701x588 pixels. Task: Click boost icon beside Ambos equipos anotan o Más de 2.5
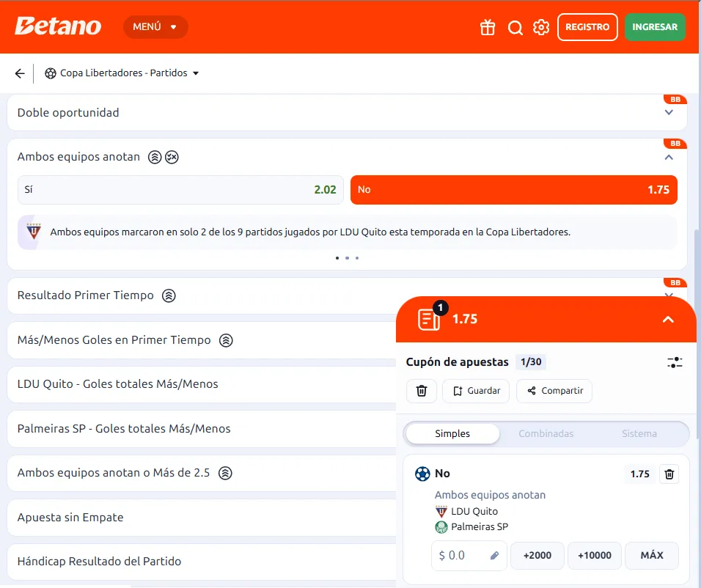[x=225, y=473]
